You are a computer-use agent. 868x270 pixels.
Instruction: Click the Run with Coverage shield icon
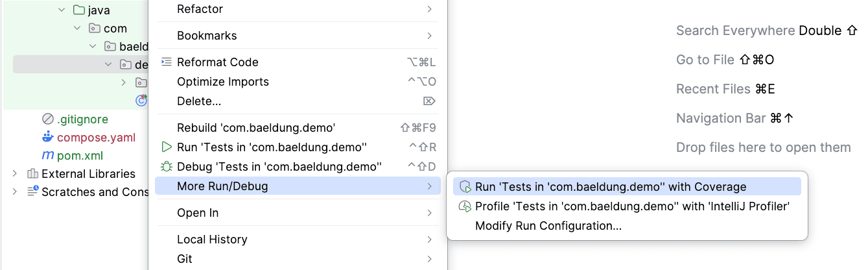(x=465, y=187)
